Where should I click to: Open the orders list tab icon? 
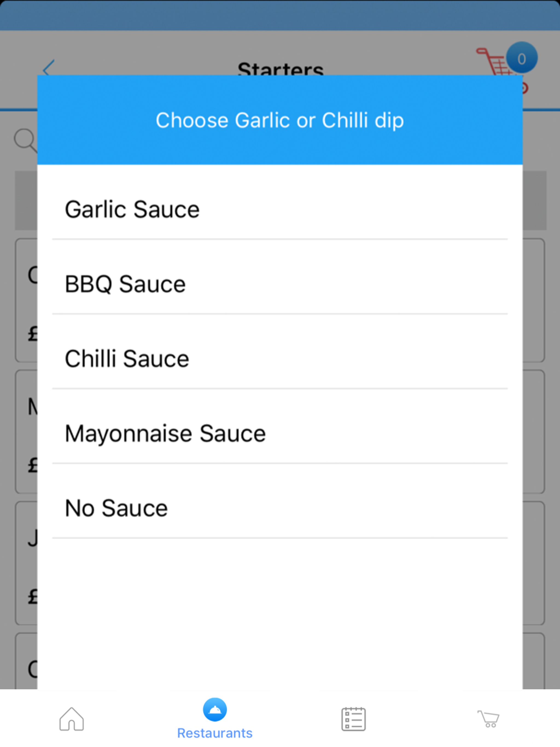point(353,719)
